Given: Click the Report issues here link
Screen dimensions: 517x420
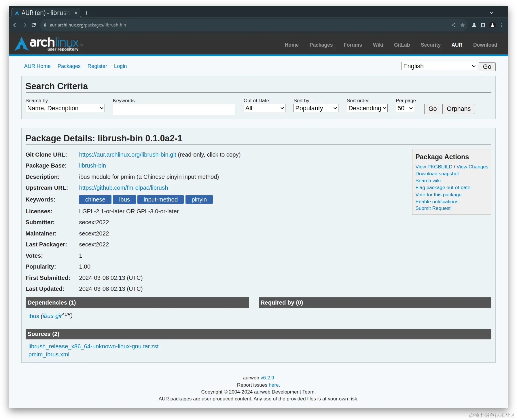Looking at the screenshot, I should (x=274, y=385).
